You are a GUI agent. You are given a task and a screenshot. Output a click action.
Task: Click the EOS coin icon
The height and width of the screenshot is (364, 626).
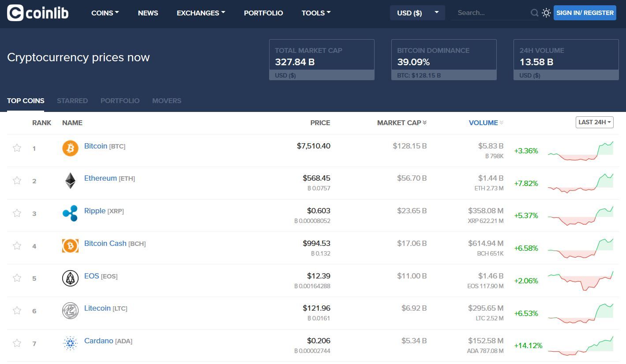[70, 278]
